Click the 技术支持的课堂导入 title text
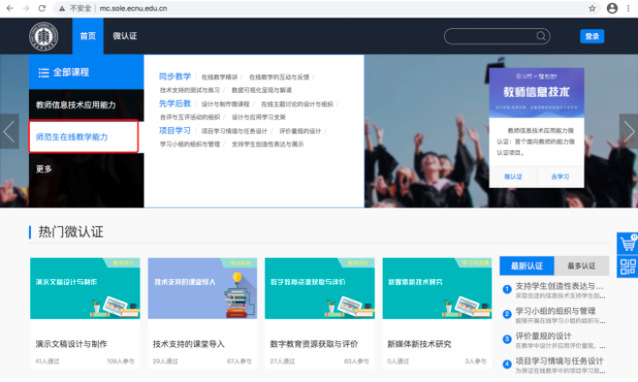 [x=188, y=344]
